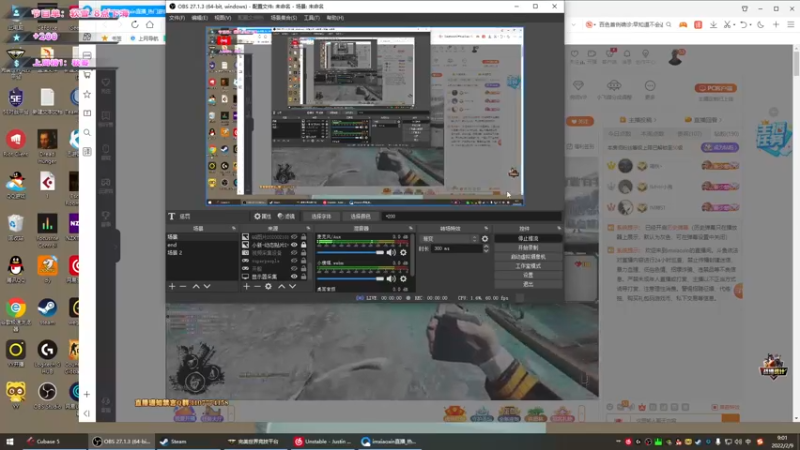Open source properties gear below sources list
Viewport: 800px width, 450px height.
click(268, 286)
